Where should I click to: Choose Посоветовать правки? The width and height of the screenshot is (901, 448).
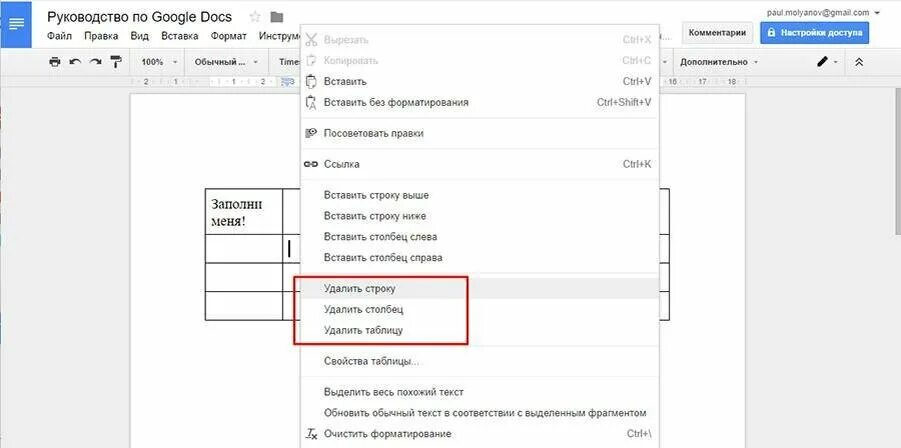479,133
